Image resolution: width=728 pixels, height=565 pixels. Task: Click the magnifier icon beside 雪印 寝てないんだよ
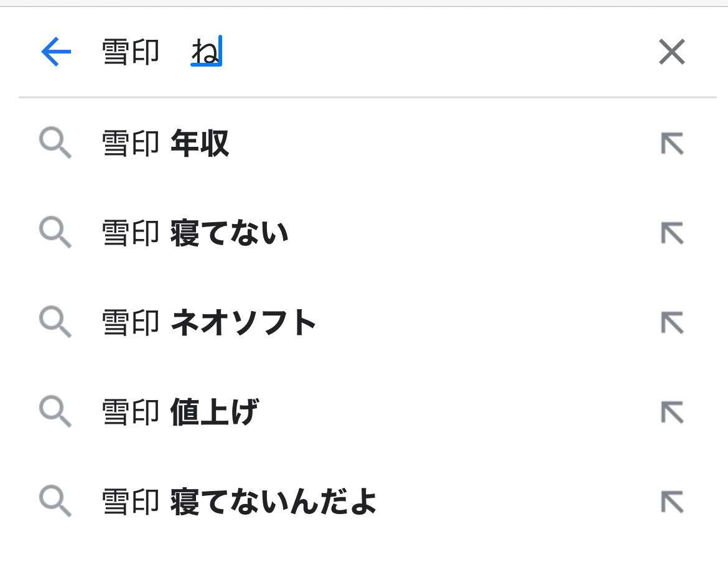click(55, 502)
